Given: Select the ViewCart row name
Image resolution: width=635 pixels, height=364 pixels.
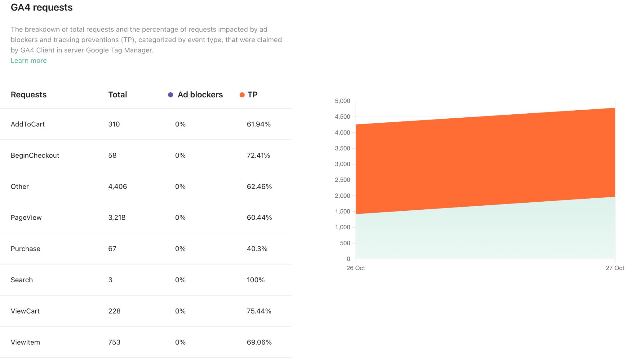Looking at the screenshot, I should (25, 311).
